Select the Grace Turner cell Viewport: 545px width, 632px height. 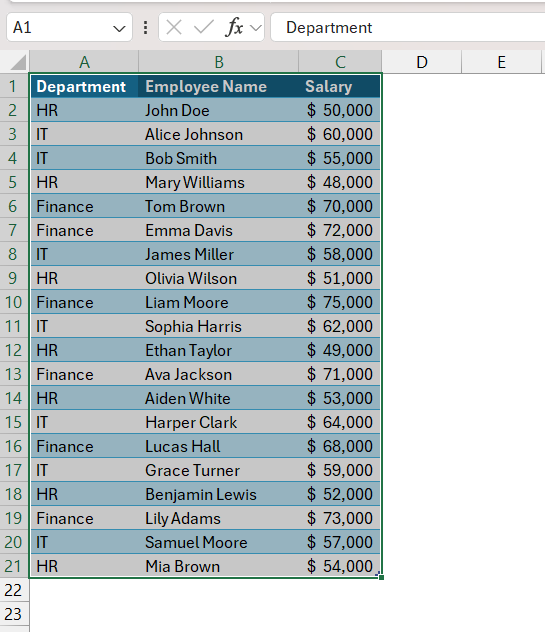coord(218,470)
